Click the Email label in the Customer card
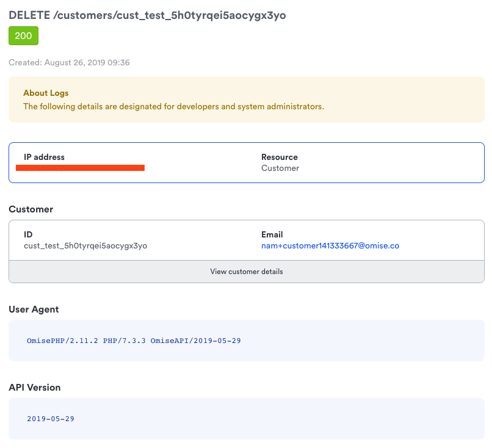 pyautogui.click(x=272, y=234)
